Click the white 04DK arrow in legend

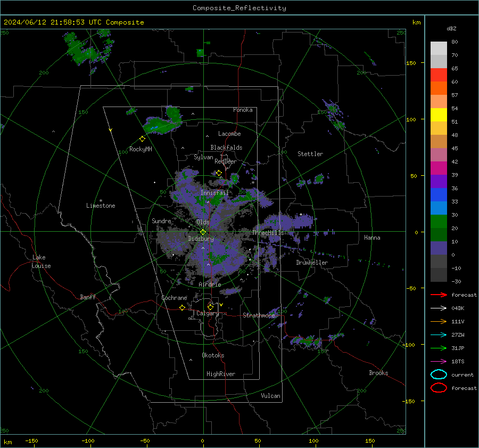tap(439, 308)
